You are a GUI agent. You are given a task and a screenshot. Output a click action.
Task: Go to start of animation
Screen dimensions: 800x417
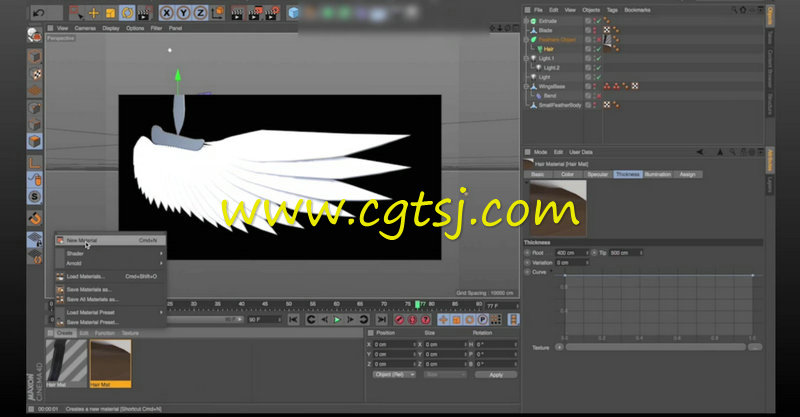[293, 320]
